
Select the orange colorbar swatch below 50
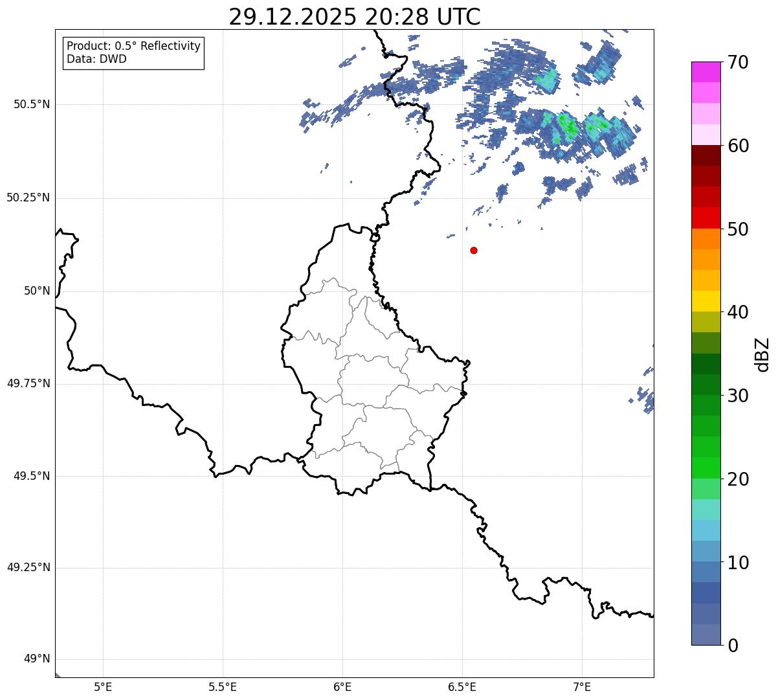706,239
